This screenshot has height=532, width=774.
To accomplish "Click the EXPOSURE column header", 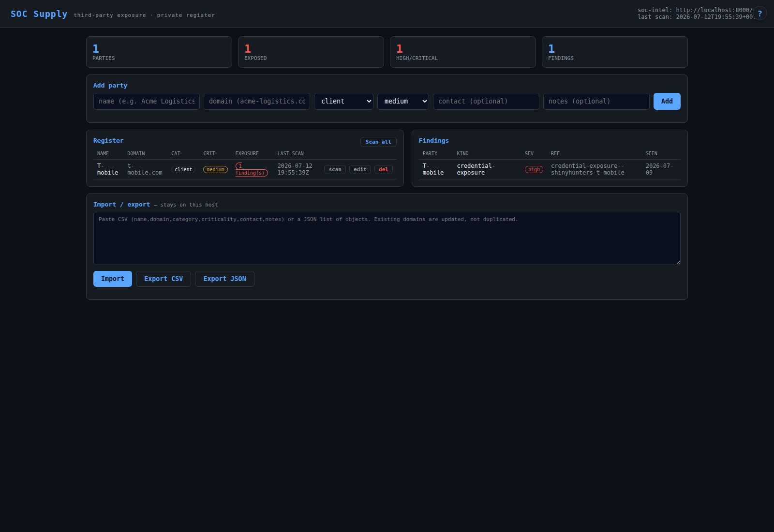I will pyautogui.click(x=247, y=153).
